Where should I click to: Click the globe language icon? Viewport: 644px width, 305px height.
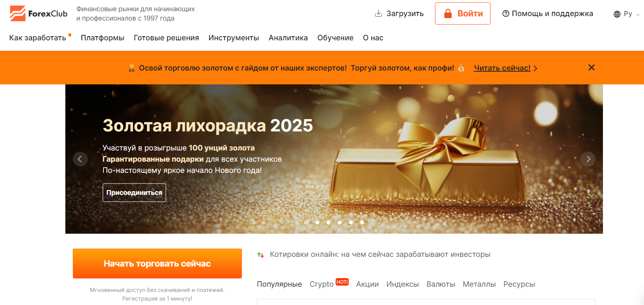coord(617,14)
